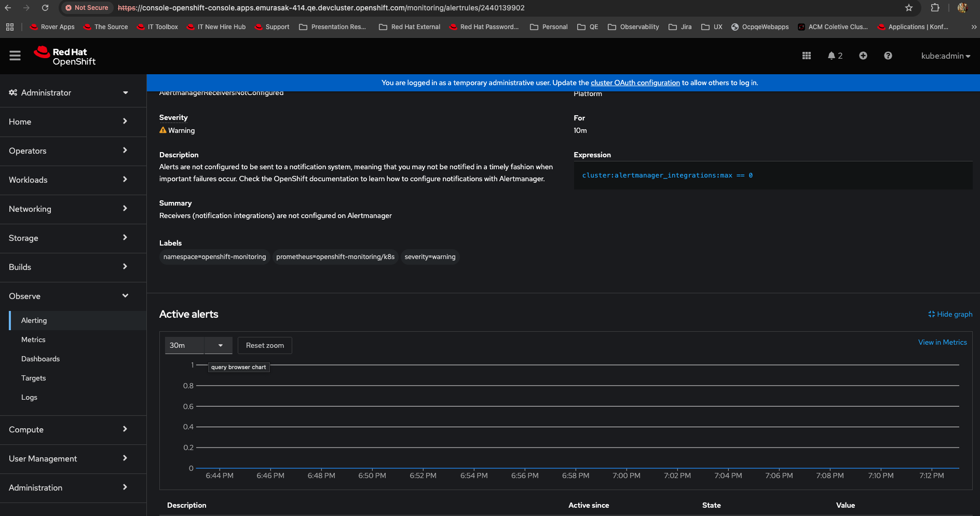
Task: Open the browser extensions puzzle icon
Action: coord(935,8)
